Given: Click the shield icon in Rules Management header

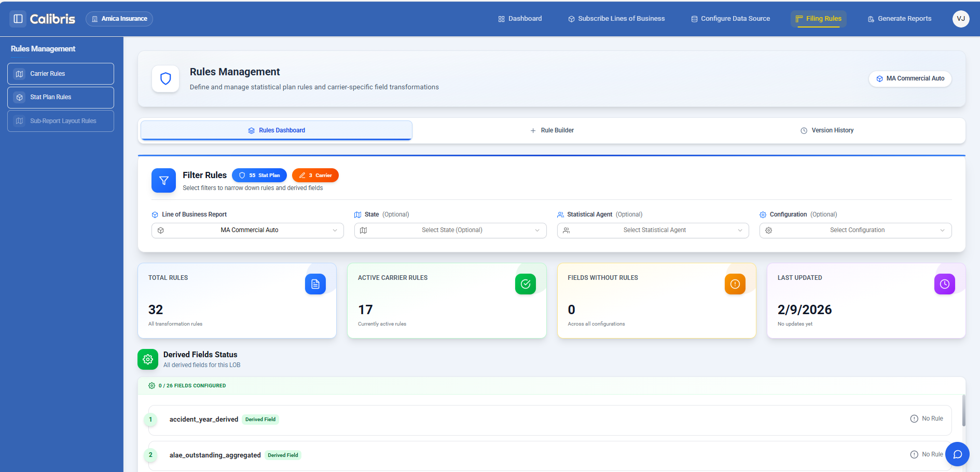Looking at the screenshot, I should (165, 78).
